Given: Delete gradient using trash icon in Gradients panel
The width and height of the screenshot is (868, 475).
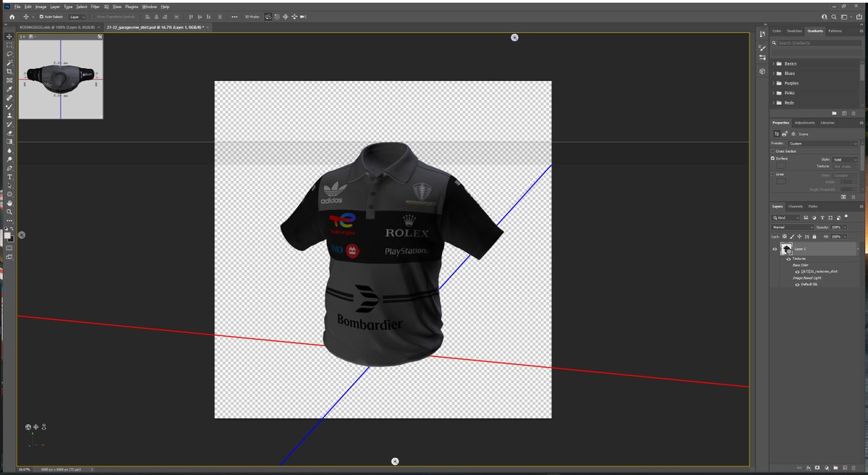Looking at the screenshot, I should [854, 113].
